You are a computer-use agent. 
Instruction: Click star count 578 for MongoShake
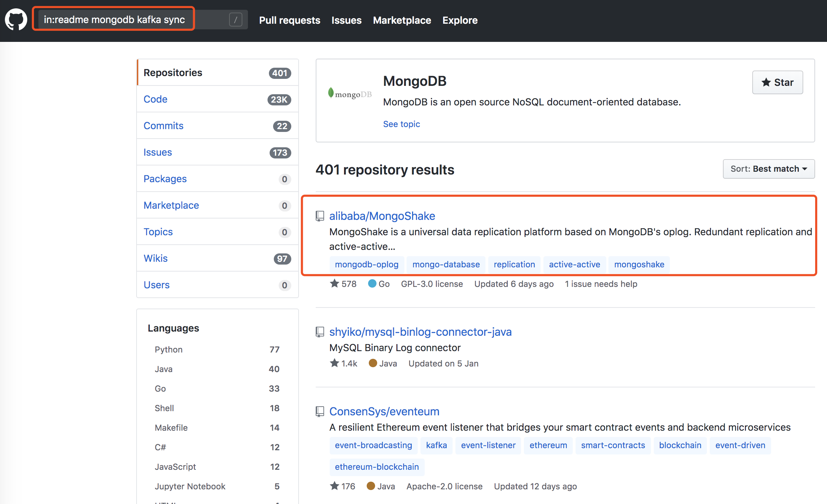pyautogui.click(x=343, y=284)
